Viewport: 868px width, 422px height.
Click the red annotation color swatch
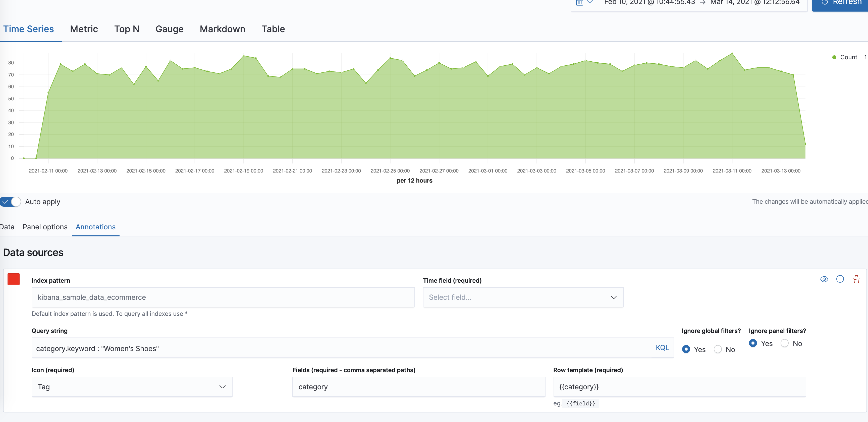pos(14,279)
